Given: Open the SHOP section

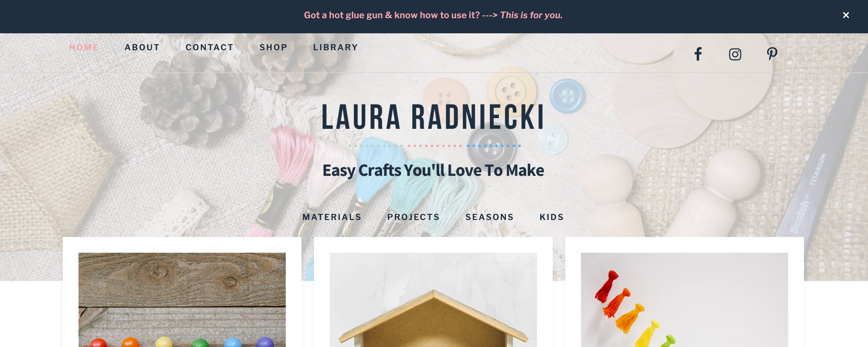Looking at the screenshot, I should click(274, 47).
